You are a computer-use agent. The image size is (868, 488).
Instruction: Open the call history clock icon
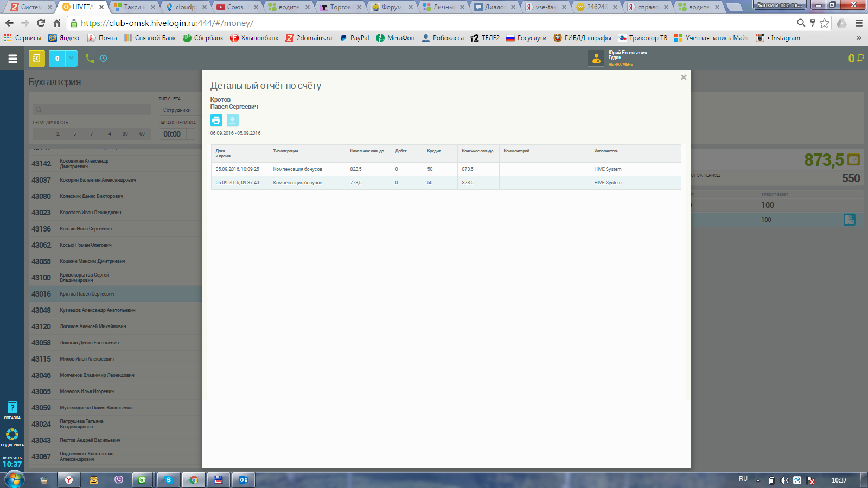103,59
